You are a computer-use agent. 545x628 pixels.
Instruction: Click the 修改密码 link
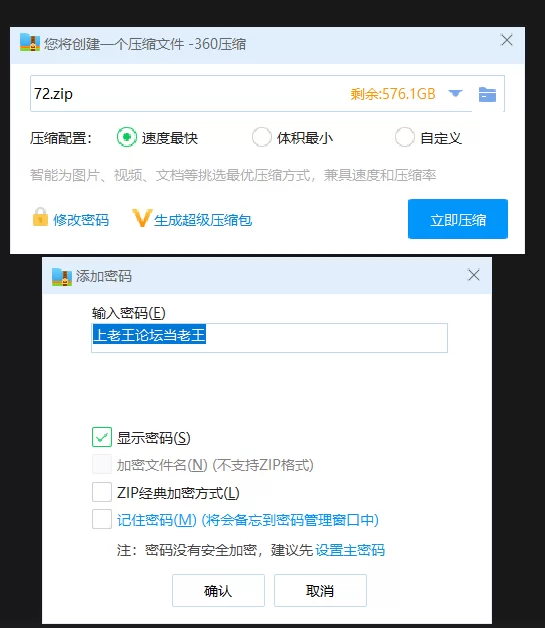point(81,220)
